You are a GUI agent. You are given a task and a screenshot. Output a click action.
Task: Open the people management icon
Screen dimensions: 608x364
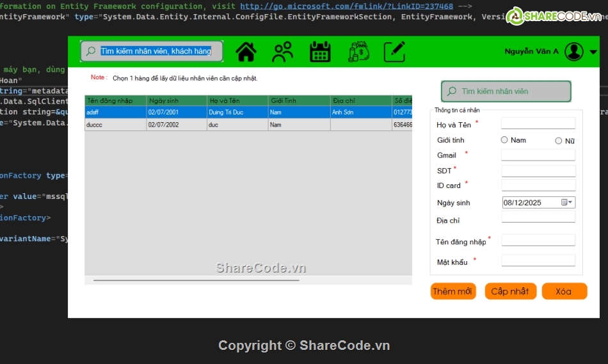[x=282, y=52]
